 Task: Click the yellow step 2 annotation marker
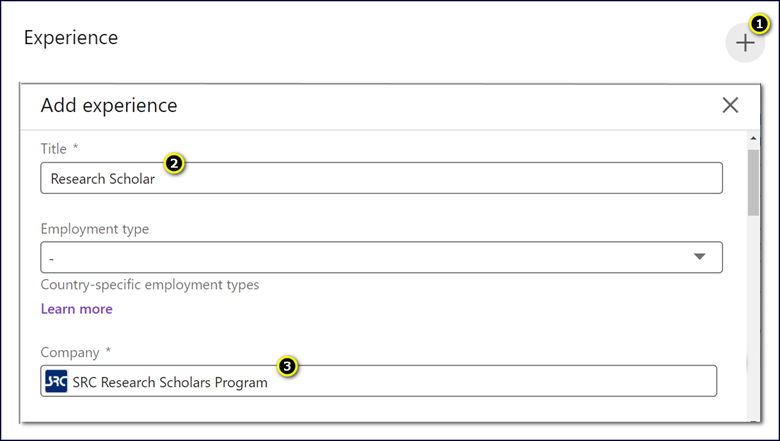174,163
